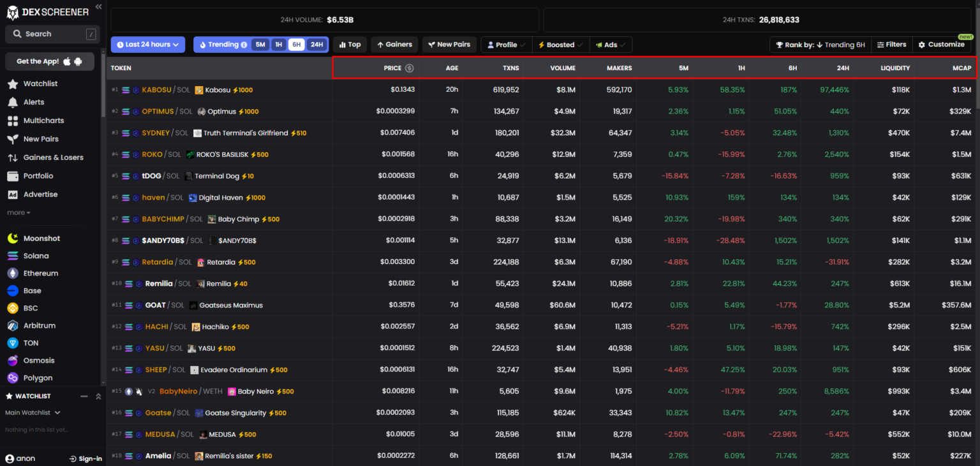Open Gainers & Losers arrows icon
980x466 pixels.
click(x=12, y=157)
